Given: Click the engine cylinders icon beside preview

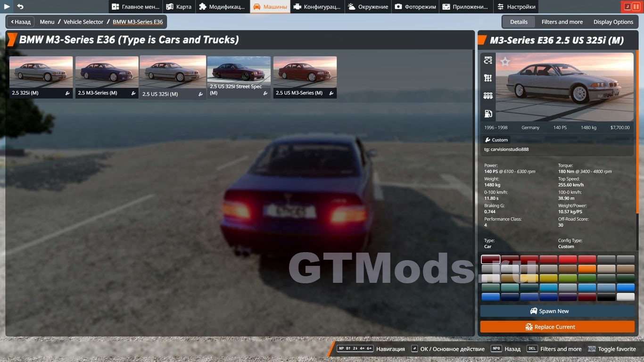Looking at the screenshot, I should coord(488,96).
